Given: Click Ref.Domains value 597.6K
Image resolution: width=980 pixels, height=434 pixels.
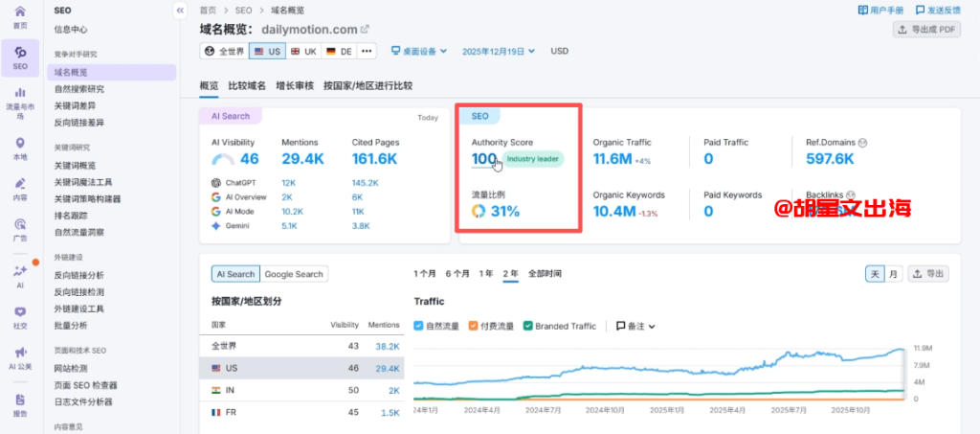Looking at the screenshot, I should click(x=830, y=159).
